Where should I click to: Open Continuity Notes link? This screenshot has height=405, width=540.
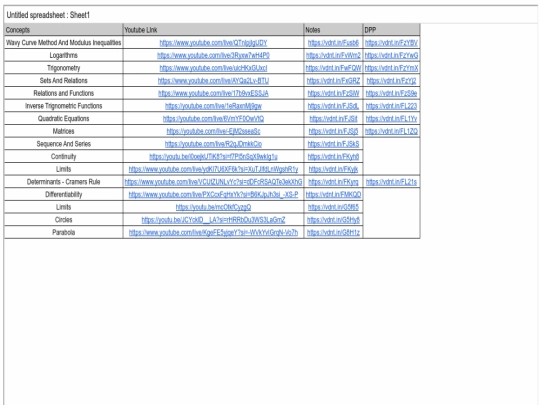(333, 157)
